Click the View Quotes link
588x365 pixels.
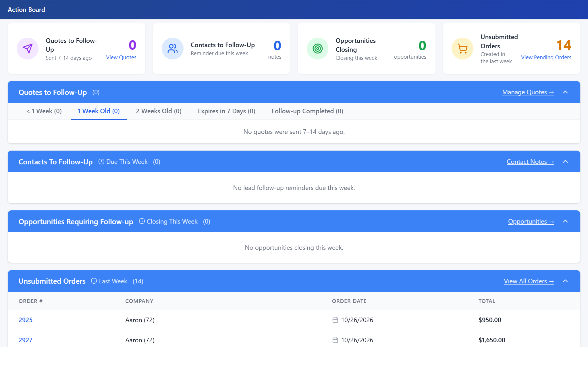click(x=121, y=57)
